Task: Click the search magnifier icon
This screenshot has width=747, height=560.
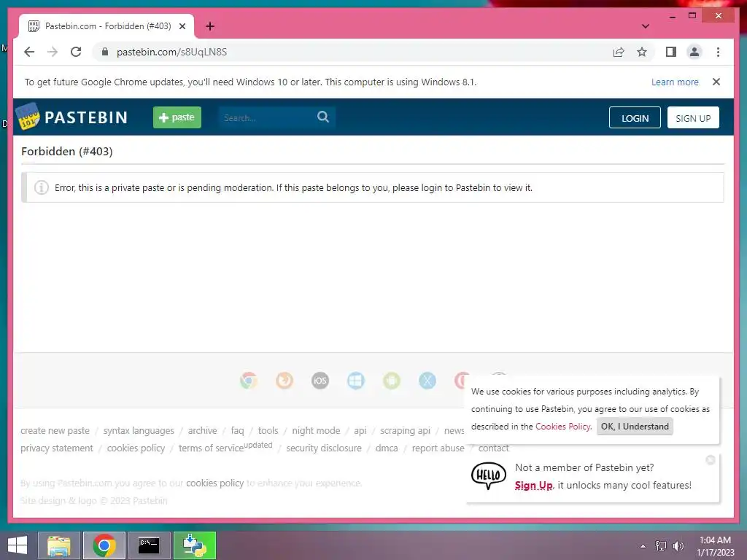Action: click(323, 117)
